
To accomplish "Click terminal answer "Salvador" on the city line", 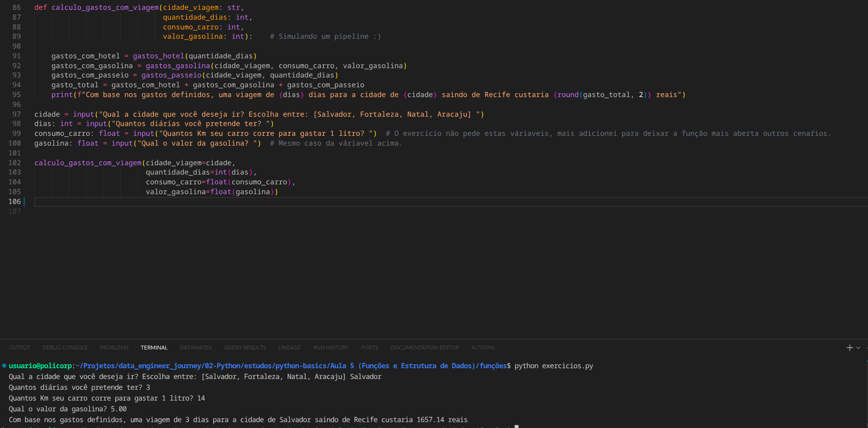I will point(366,377).
